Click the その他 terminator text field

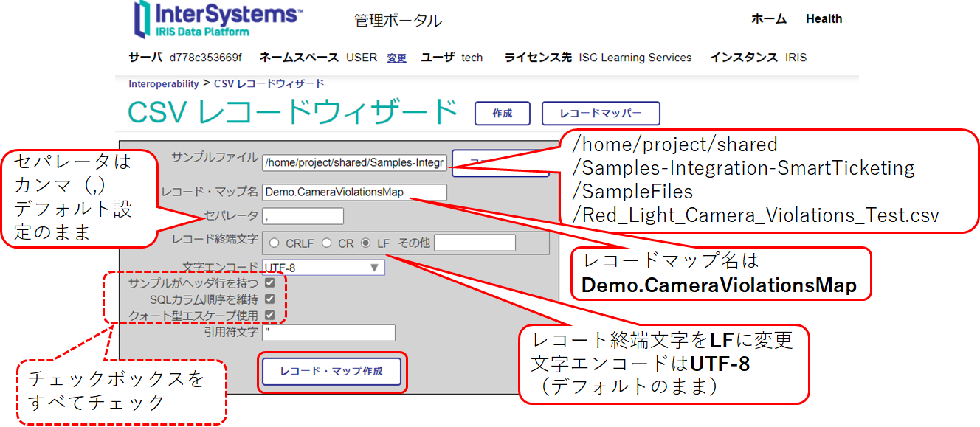(469, 243)
